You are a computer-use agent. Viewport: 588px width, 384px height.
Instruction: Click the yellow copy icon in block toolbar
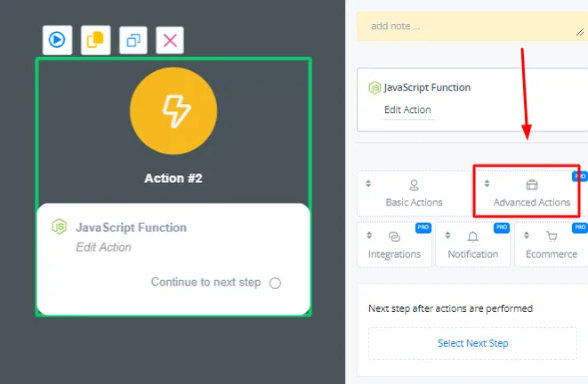95,40
